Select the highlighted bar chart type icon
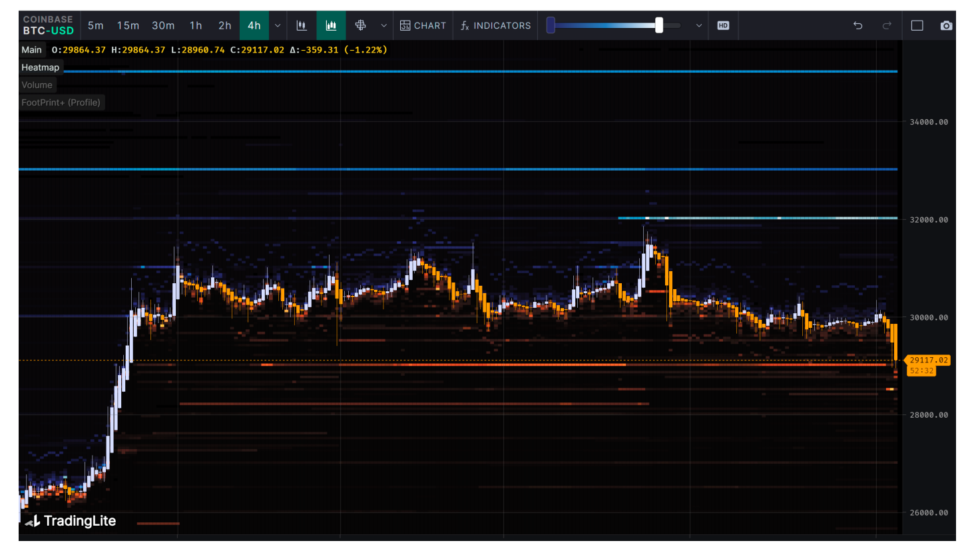Screen dimensions: 980x557 coord(331,25)
